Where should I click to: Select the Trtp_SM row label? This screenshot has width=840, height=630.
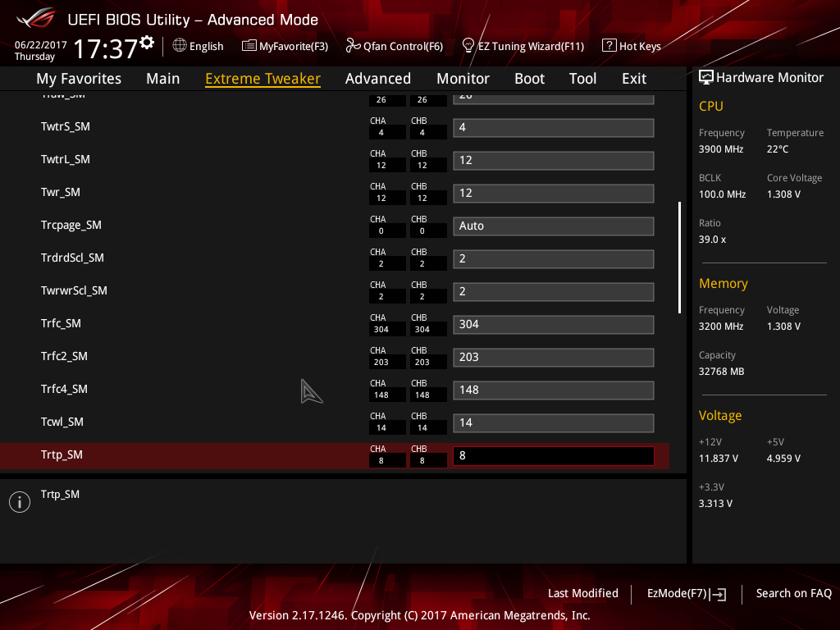point(62,454)
